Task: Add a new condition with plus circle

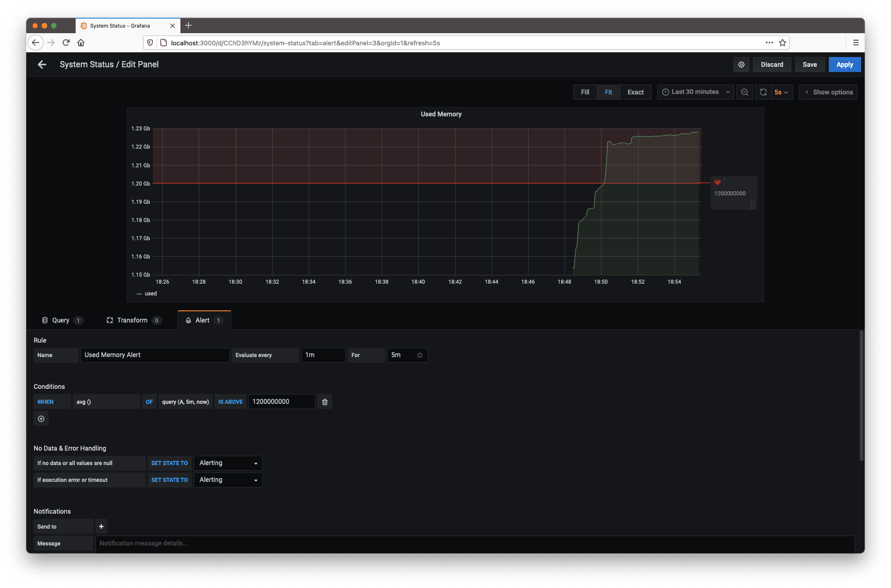Action: pyautogui.click(x=41, y=419)
